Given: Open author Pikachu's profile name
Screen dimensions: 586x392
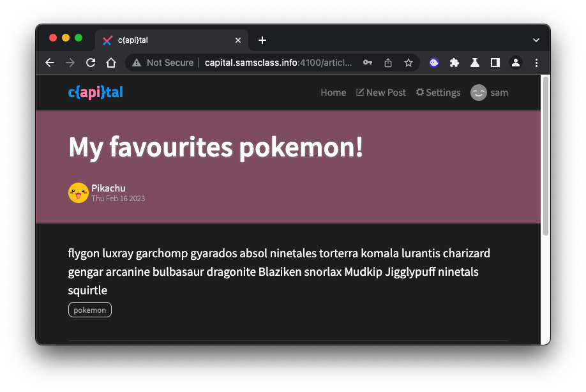Looking at the screenshot, I should tap(109, 188).
